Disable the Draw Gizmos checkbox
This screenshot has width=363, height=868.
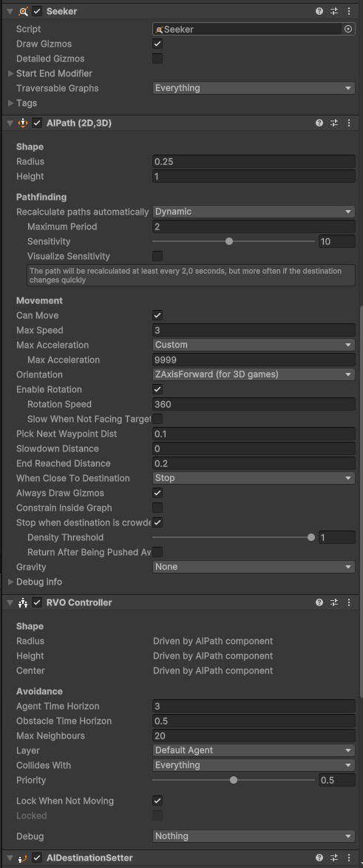click(x=157, y=44)
